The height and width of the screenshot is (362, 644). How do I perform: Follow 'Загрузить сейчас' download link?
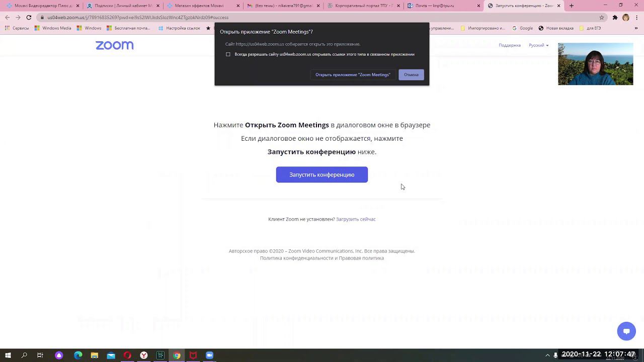[x=356, y=219]
